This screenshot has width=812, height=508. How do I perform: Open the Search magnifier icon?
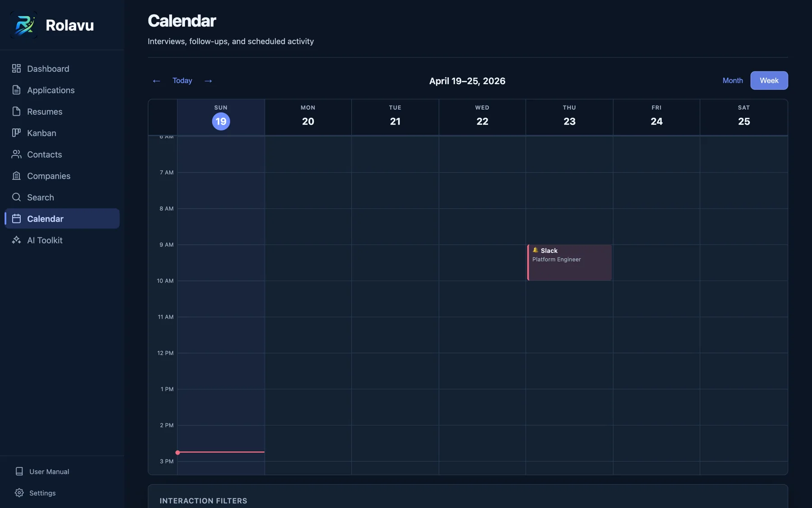tap(16, 197)
